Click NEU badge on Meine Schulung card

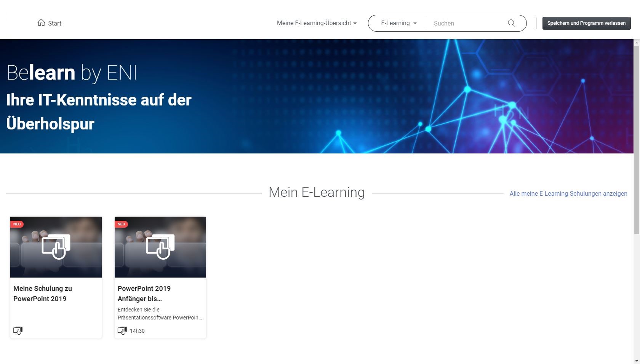click(x=17, y=224)
